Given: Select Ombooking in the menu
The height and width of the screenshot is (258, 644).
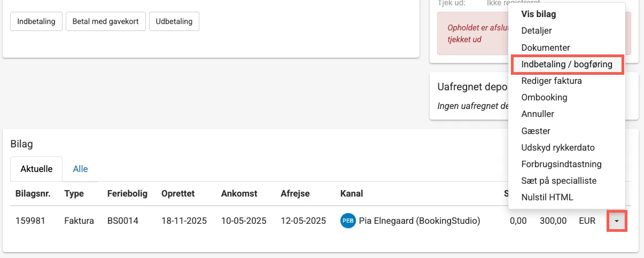Looking at the screenshot, I should [x=544, y=98].
